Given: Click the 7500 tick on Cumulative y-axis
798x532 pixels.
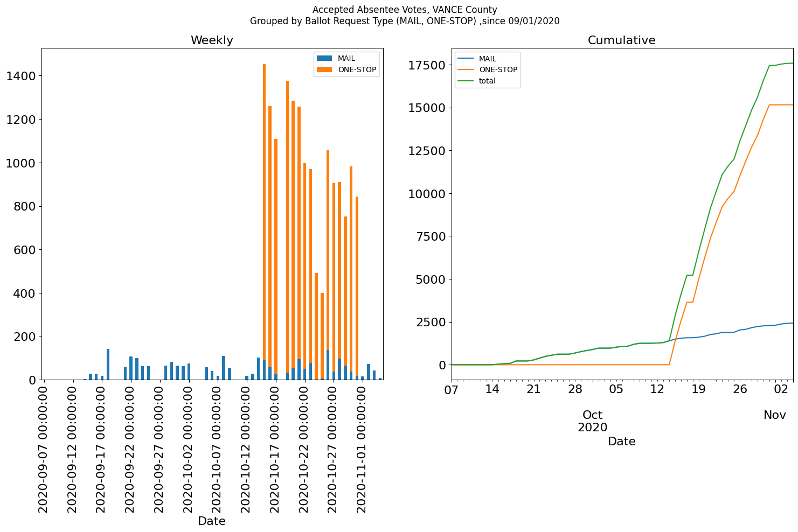Looking at the screenshot, I should pos(431,236).
